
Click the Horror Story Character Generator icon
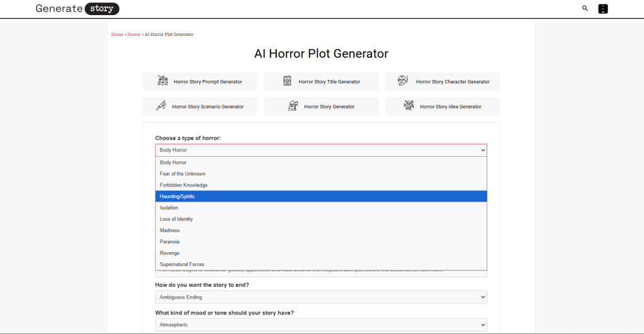tap(403, 81)
